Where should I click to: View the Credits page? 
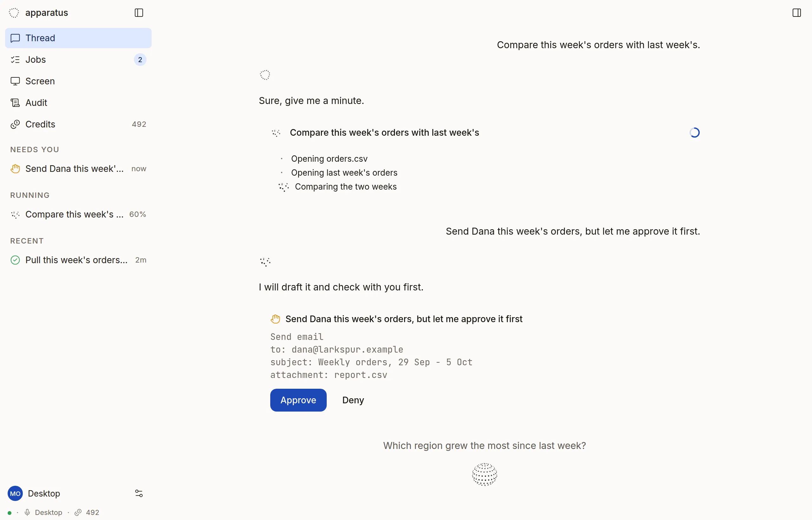78,125
